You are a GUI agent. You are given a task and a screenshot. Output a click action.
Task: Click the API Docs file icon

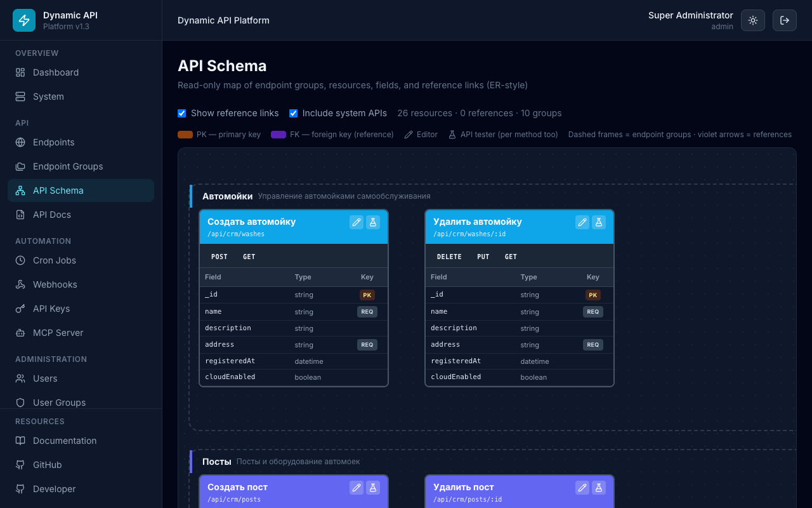pyautogui.click(x=20, y=215)
